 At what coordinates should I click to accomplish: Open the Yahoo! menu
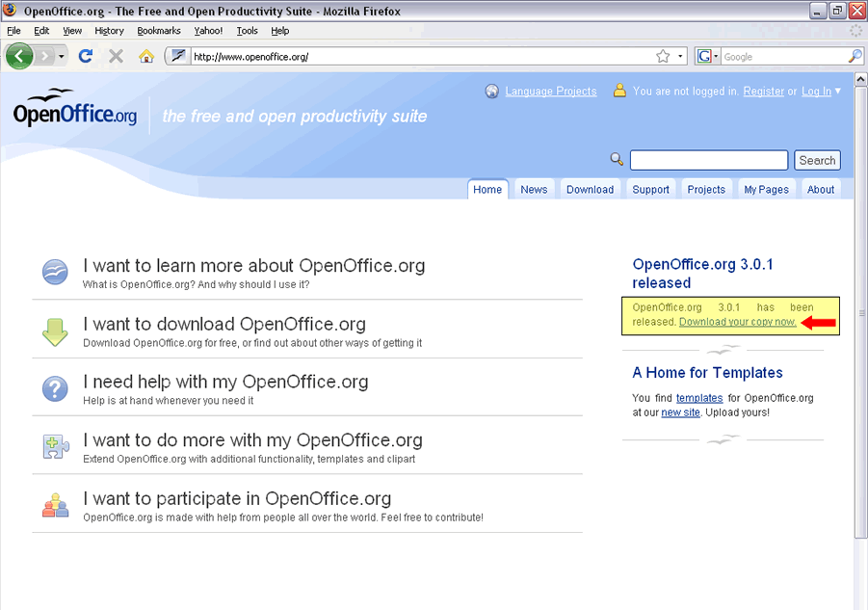pos(208,31)
